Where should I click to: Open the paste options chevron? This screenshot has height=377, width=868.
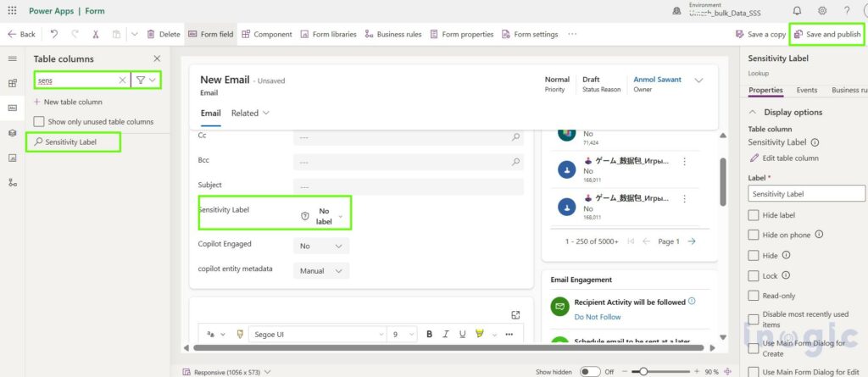tap(135, 35)
